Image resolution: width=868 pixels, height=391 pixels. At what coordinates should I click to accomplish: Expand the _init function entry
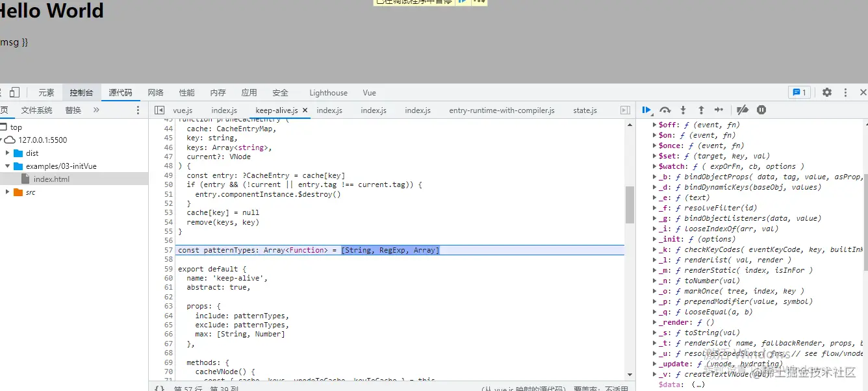coord(654,239)
